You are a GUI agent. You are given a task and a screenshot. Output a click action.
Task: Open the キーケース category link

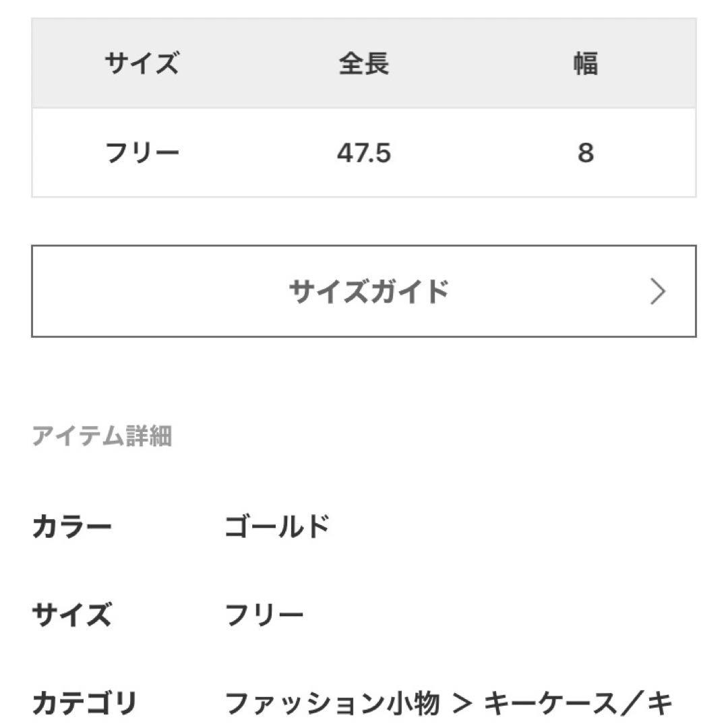click(551, 703)
